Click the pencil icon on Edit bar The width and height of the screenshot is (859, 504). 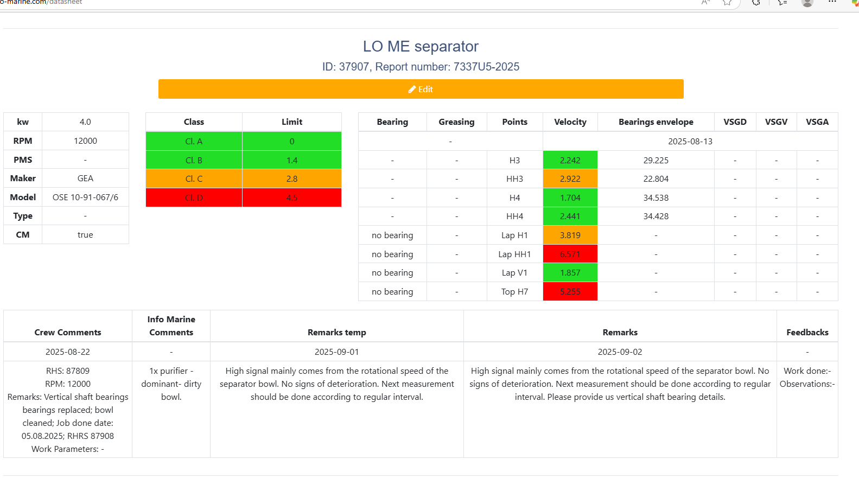[x=412, y=89]
